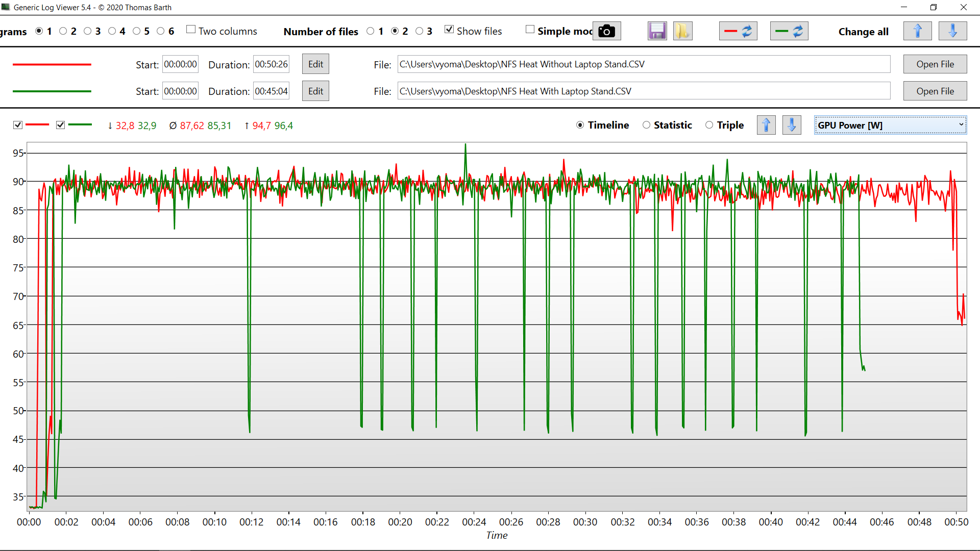Select 4 diagrams radio button
980x551 pixels.
pyautogui.click(x=112, y=31)
